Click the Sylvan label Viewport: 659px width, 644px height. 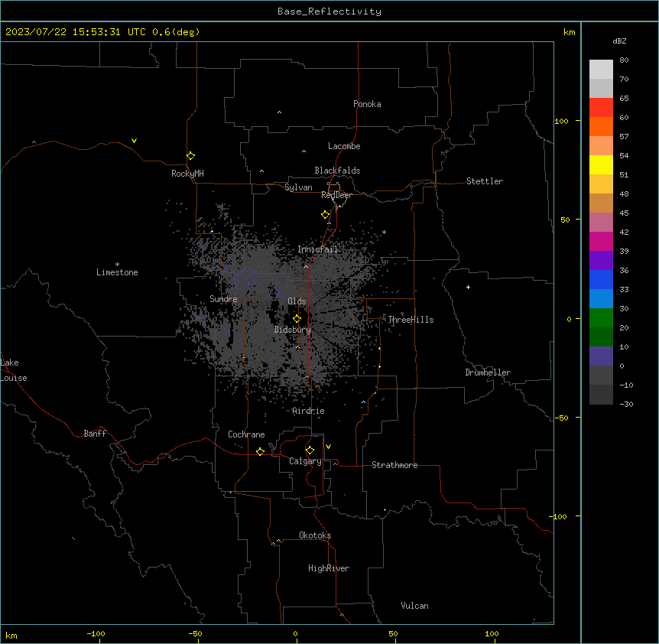point(298,187)
